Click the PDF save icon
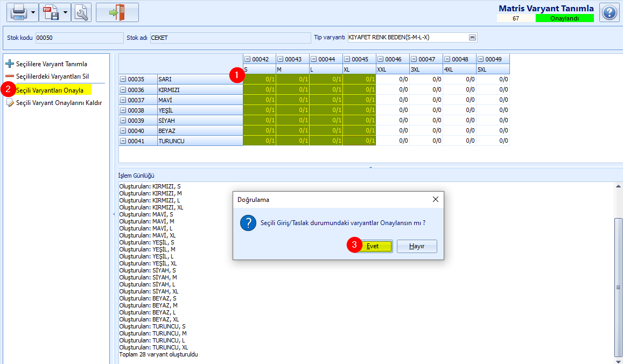The image size is (623, 364). pos(51,12)
